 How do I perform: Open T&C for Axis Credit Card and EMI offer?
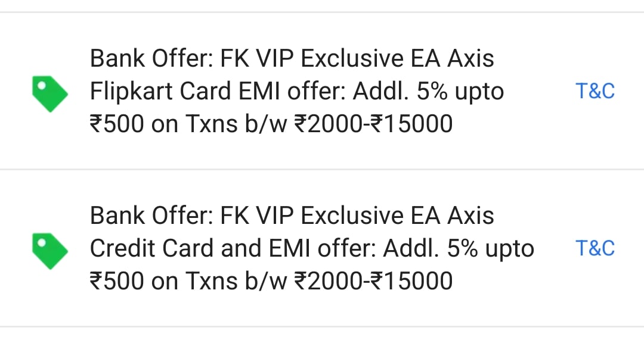click(x=595, y=248)
